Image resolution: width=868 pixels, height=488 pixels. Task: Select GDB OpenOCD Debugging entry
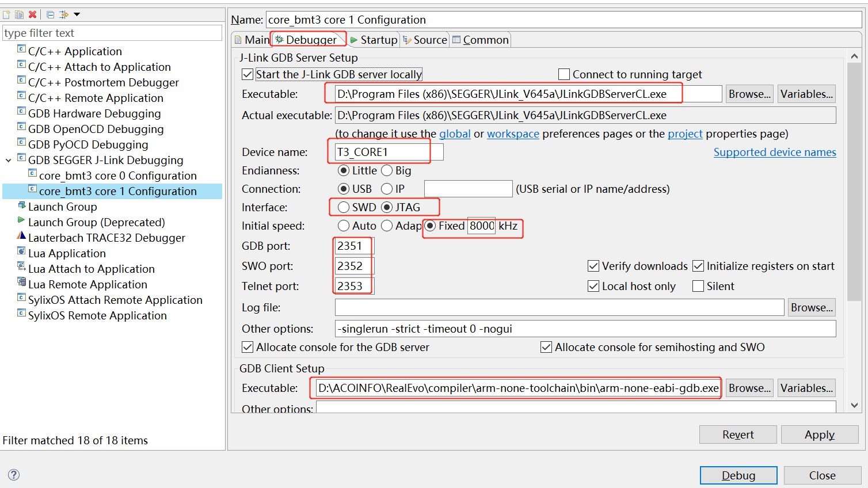point(96,129)
